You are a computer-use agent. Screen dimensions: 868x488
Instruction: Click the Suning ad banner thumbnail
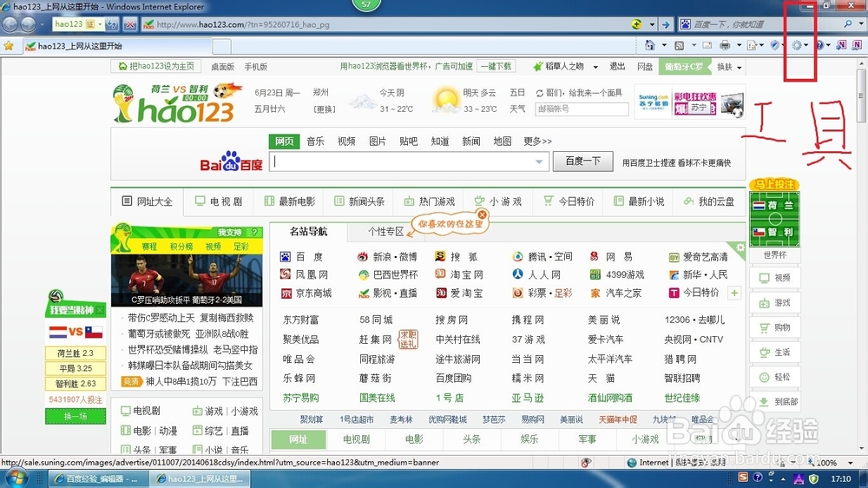click(690, 102)
